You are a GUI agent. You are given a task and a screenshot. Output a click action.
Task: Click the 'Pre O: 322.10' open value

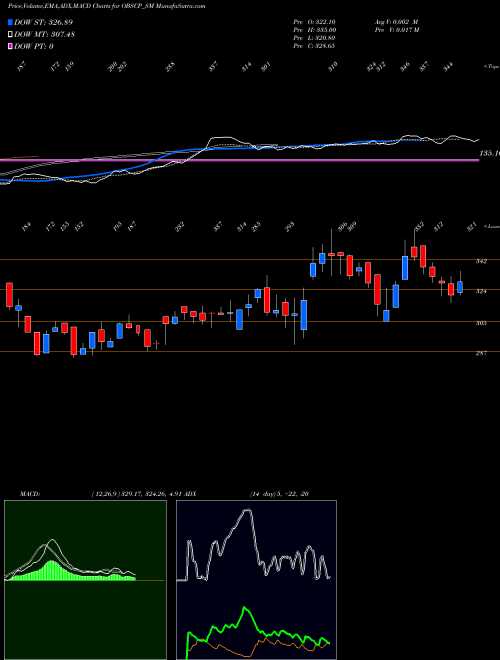coord(314,22)
